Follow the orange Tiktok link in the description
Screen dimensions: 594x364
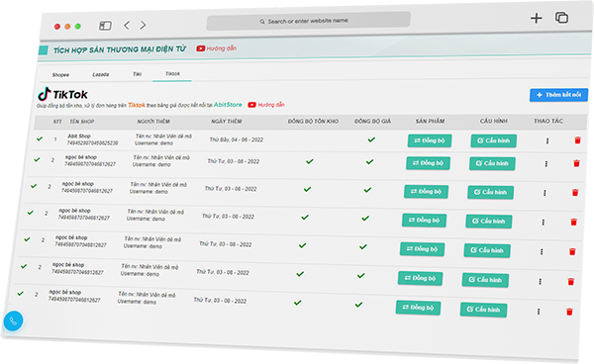point(137,105)
